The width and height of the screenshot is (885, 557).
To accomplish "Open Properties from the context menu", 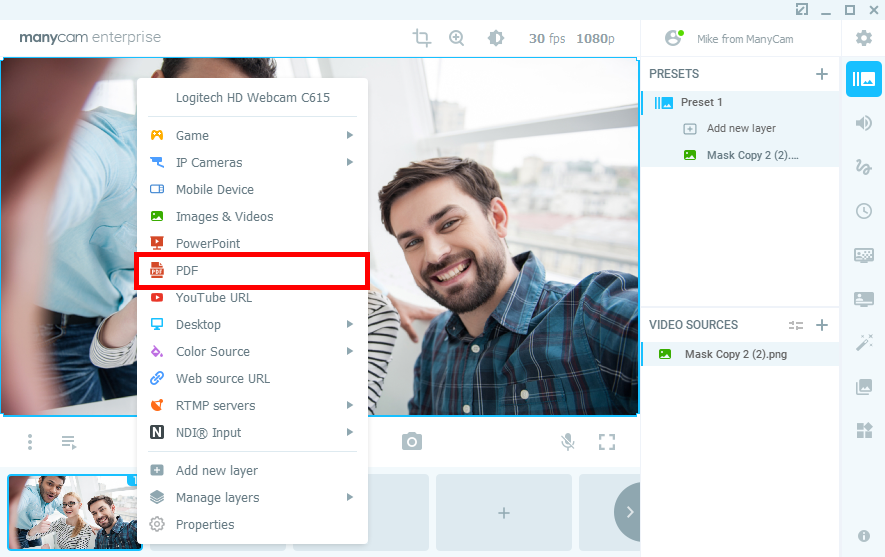I will pos(252,525).
